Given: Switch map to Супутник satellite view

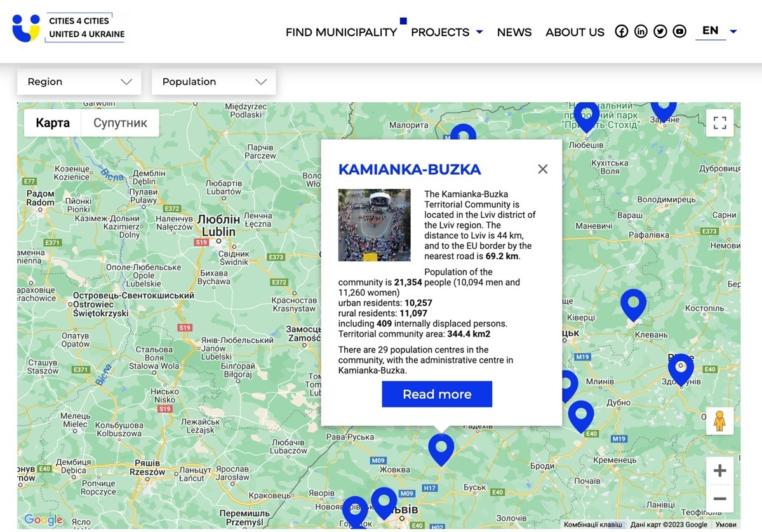Looking at the screenshot, I should point(120,123).
